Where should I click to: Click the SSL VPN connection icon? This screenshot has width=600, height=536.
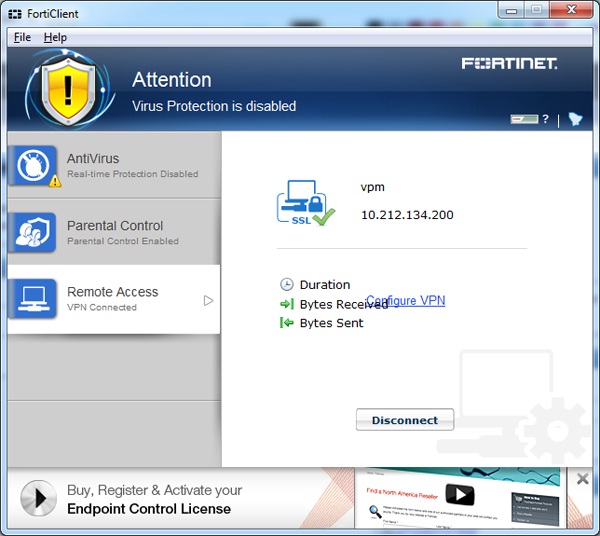(x=306, y=203)
